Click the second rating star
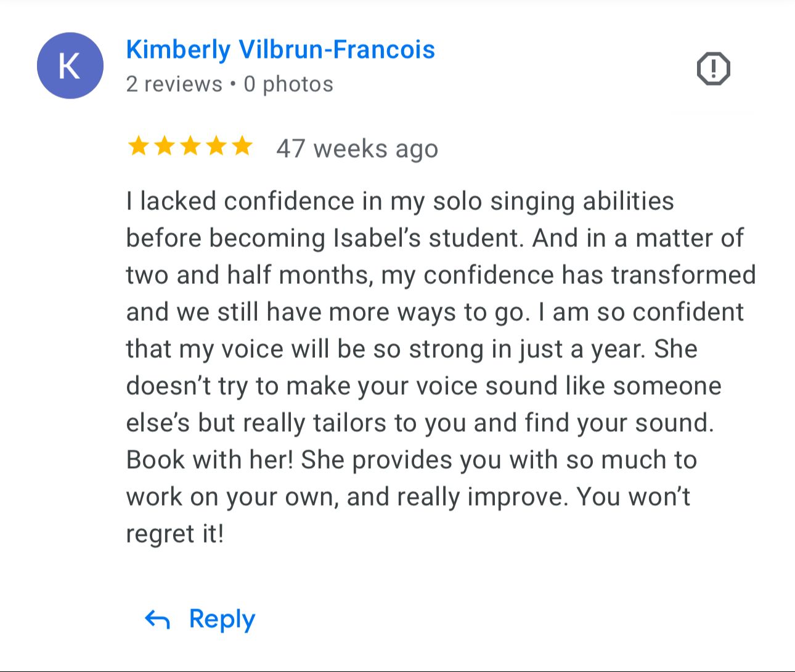Viewport: 795px width, 672px height. point(164,147)
